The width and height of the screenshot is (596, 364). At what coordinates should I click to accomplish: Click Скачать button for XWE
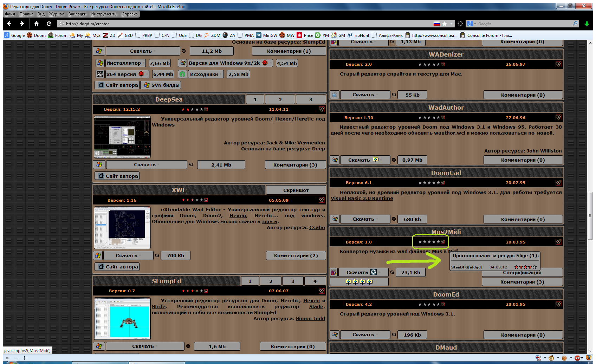pyautogui.click(x=127, y=255)
